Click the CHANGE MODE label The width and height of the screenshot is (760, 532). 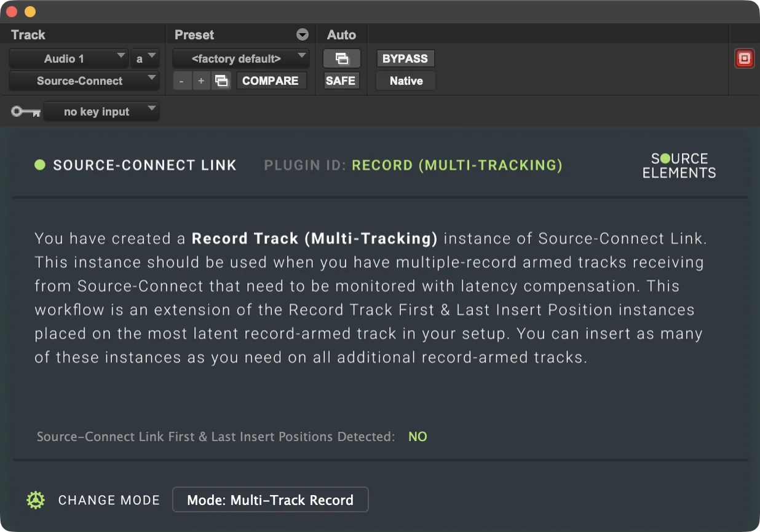tap(109, 500)
